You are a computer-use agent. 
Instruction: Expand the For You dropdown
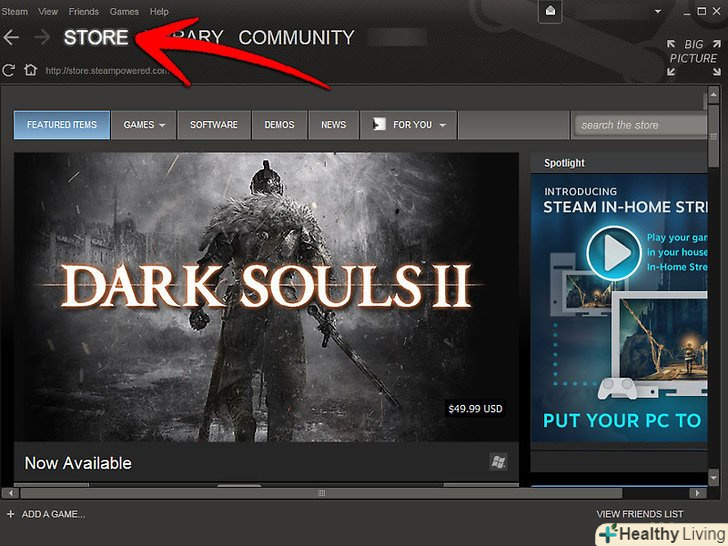click(x=409, y=125)
